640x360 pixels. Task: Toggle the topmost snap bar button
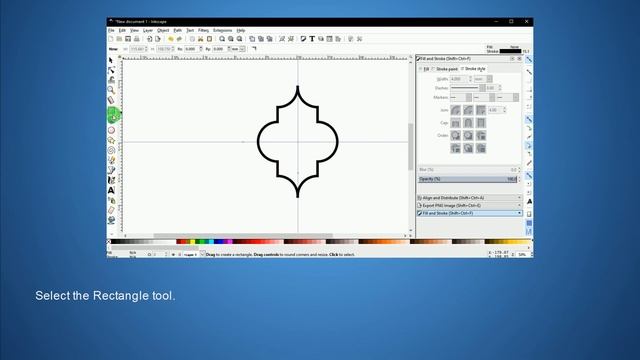529,60
